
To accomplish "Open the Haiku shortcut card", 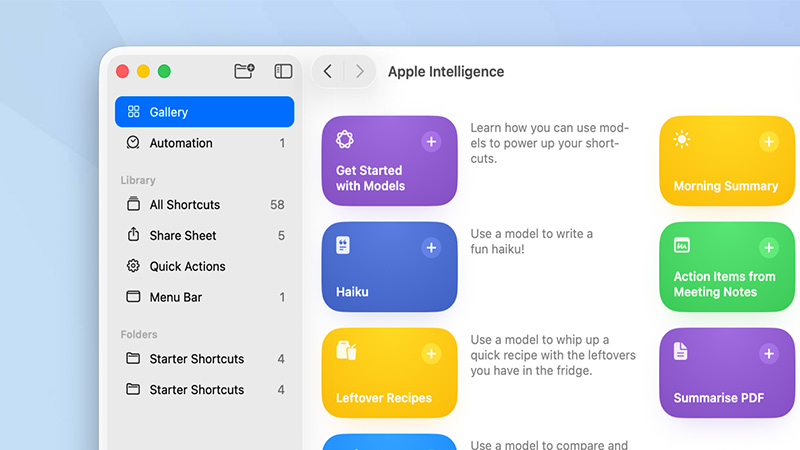I will click(389, 267).
